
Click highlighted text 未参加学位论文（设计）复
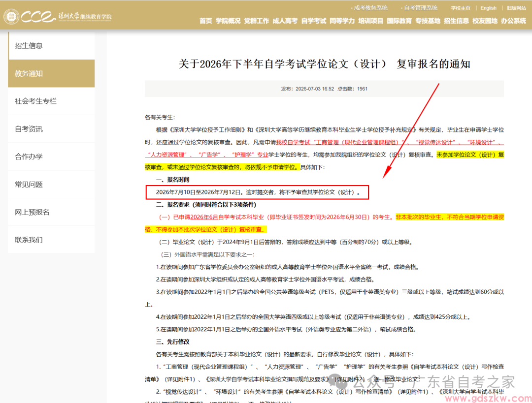click(470, 155)
